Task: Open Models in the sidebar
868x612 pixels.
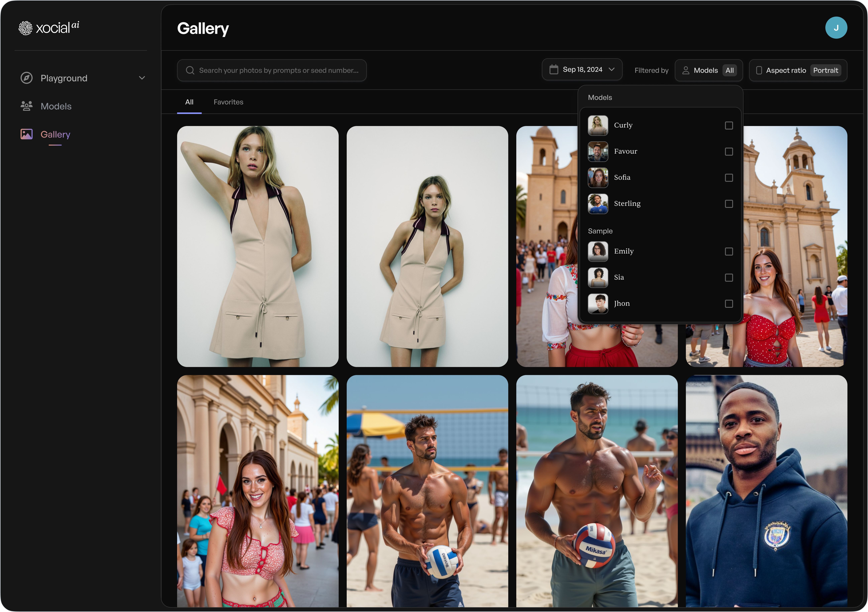Action: pos(56,106)
